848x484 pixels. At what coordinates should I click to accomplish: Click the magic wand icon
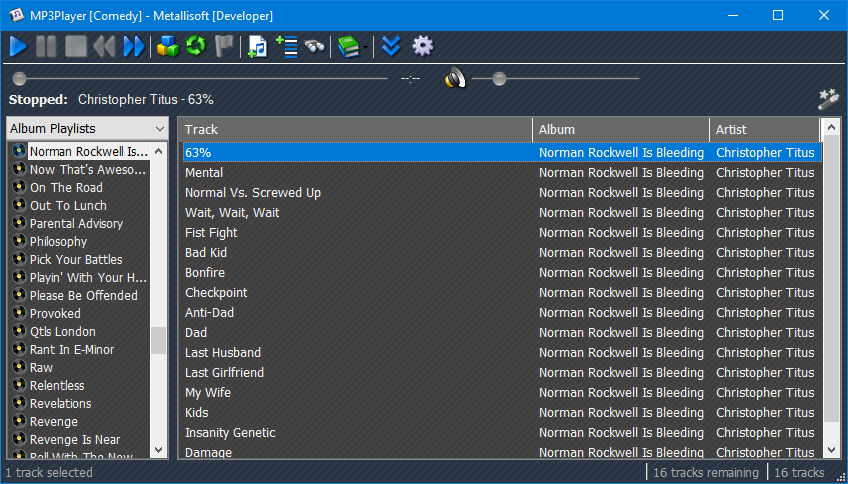[827, 98]
